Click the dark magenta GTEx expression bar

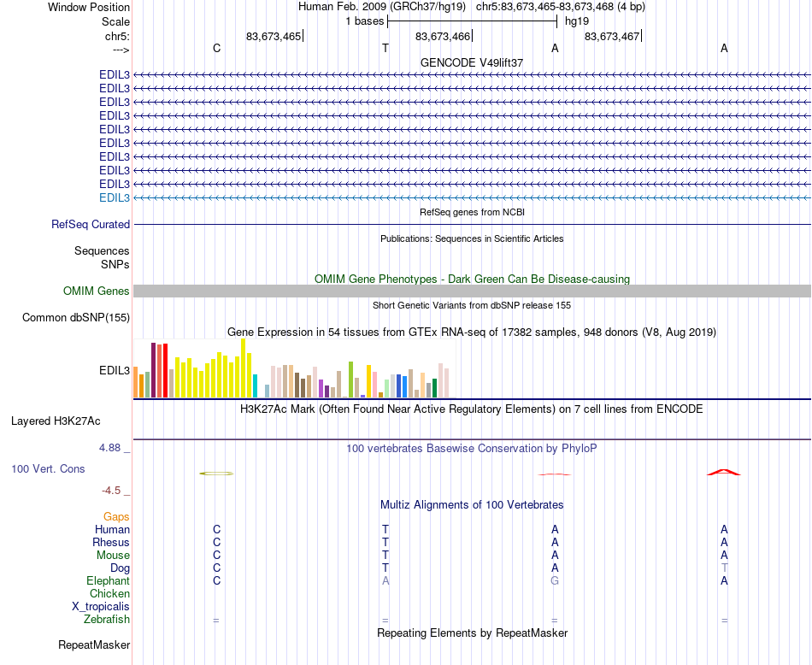coord(153,370)
